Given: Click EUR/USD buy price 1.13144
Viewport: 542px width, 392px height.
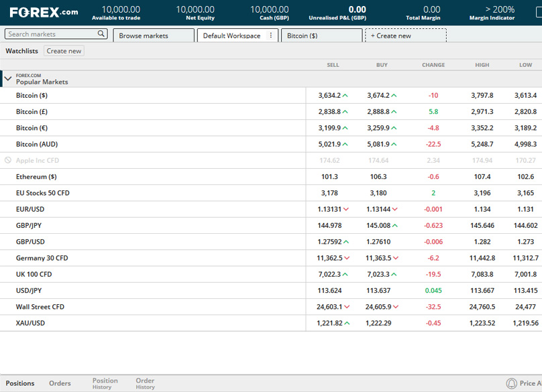Looking at the screenshot, I should coord(378,209).
